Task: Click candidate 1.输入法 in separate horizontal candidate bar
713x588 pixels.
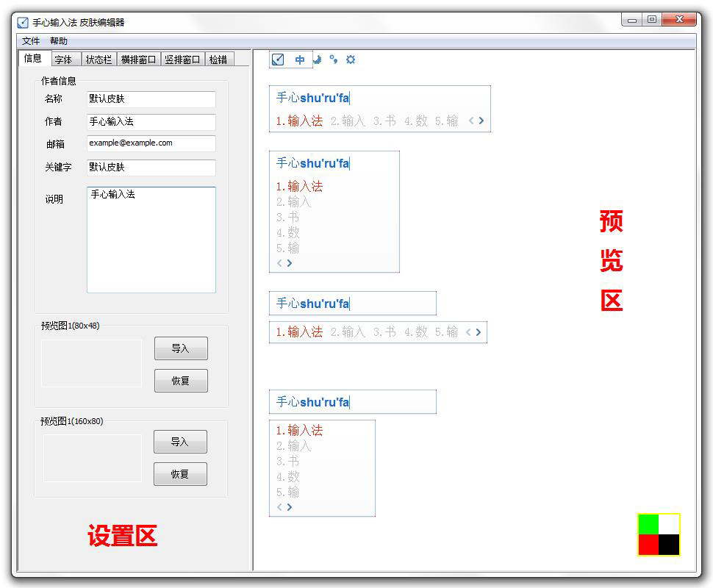Action: click(299, 332)
